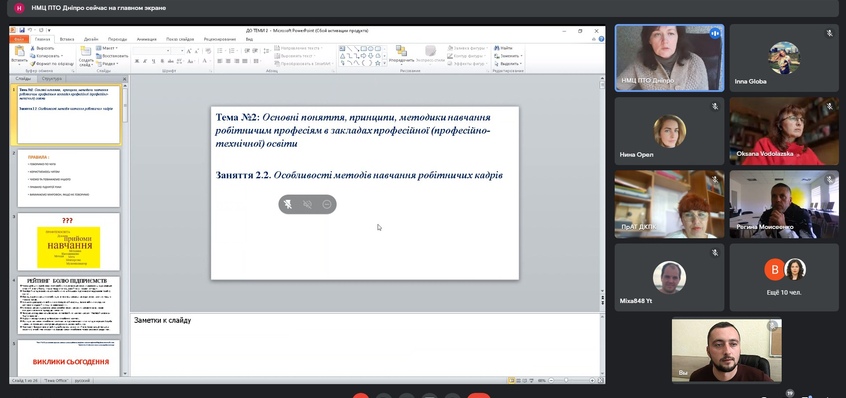Click the New Slide (Создать слайд) icon

point(86,51)
